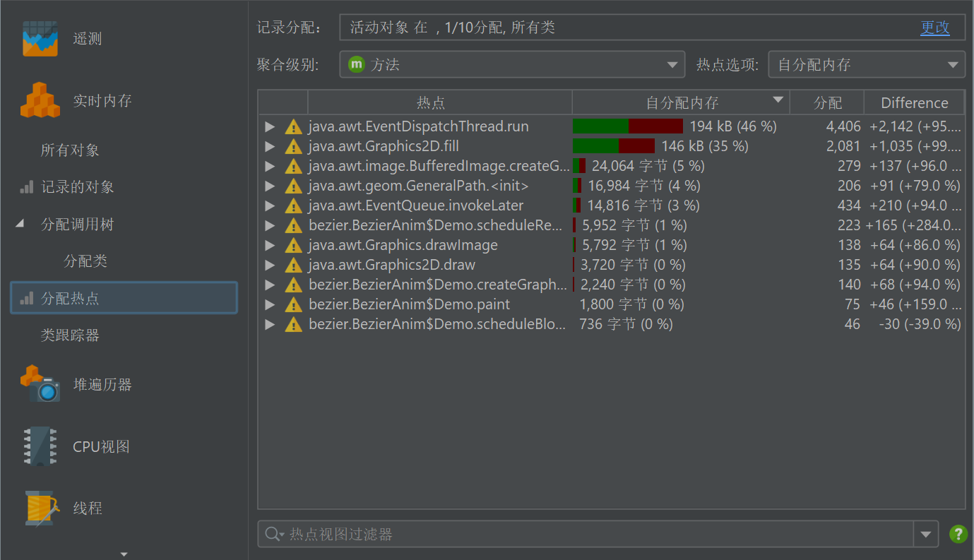Screen dimensions: 974x560
Task: Click warning icon of Demo.scheduleBlo... row
Action: click(x=292, y=325)
